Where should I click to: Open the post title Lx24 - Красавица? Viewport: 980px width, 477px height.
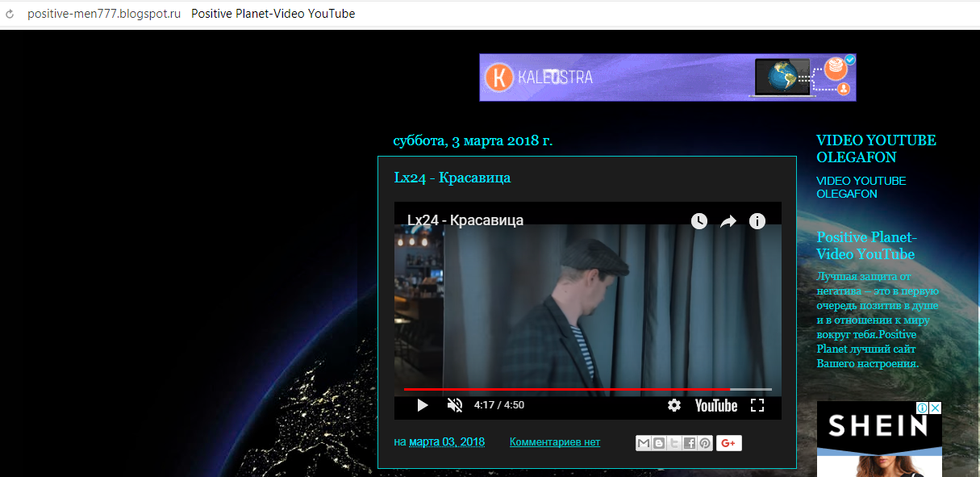(452, 178)
